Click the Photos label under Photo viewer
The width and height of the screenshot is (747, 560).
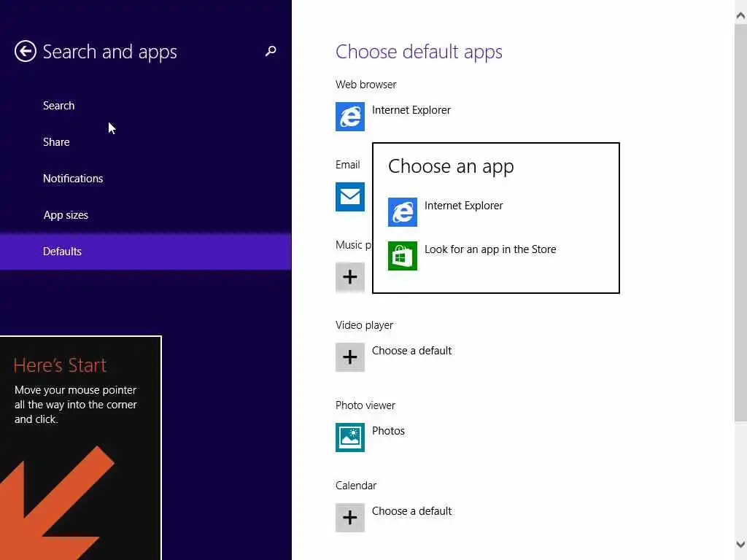[388, 431]
